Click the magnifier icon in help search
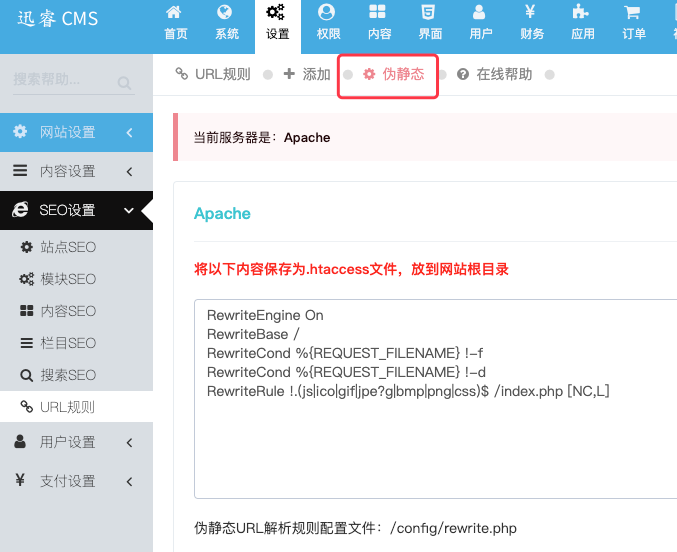 point(124,82)
